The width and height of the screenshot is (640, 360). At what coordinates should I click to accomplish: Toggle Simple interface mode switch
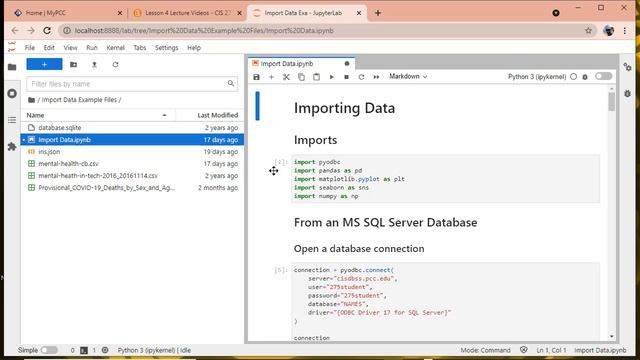click(x=49, y=350)
